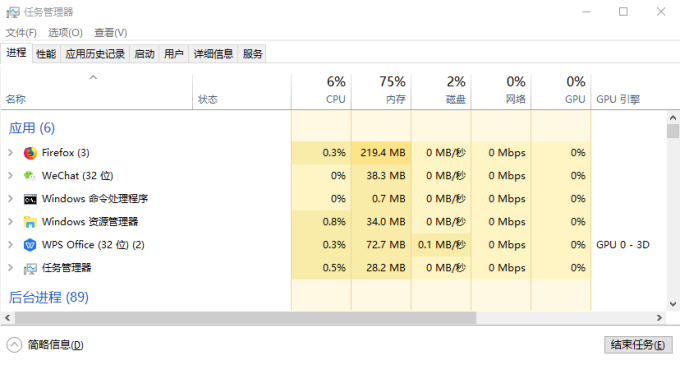This screenshot has height=365, width=680.
Task: Click the 72.7 MB memory cell
Action: coord(381,244)
